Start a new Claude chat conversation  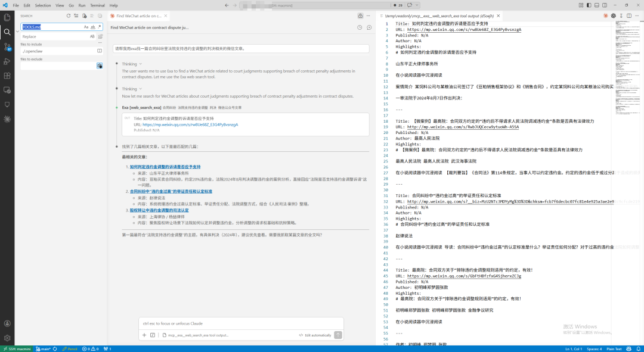pyautogui.click(x=369, y=27)
